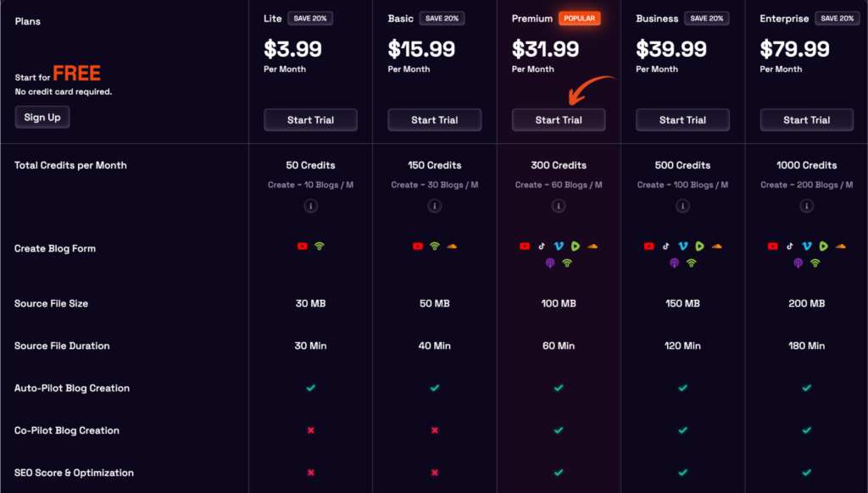Click the Vimeo icon in Business column

point(682,246)
